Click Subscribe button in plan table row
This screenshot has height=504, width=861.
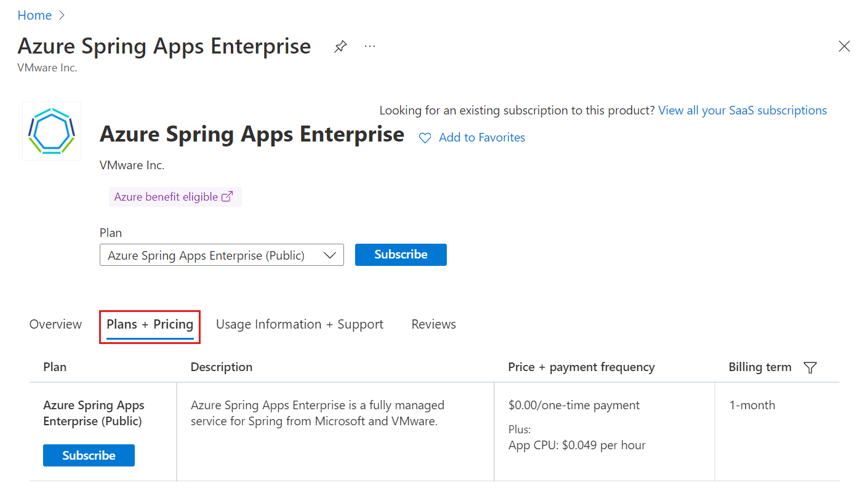pos(89,455)
